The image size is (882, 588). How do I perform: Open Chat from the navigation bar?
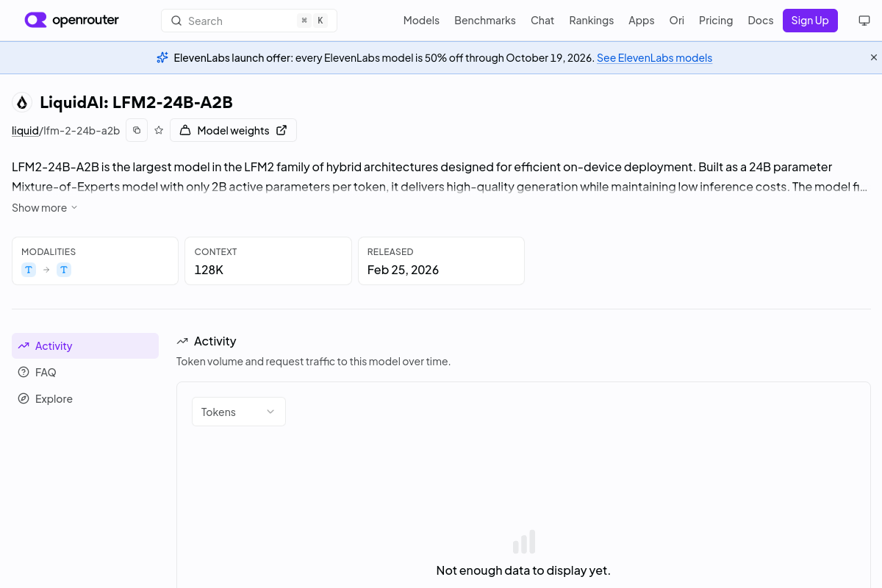542,21
